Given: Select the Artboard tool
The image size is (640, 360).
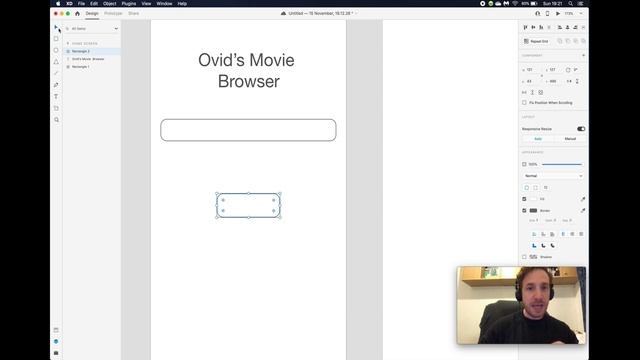Looking at the screenshot, I should pos(56,108).
